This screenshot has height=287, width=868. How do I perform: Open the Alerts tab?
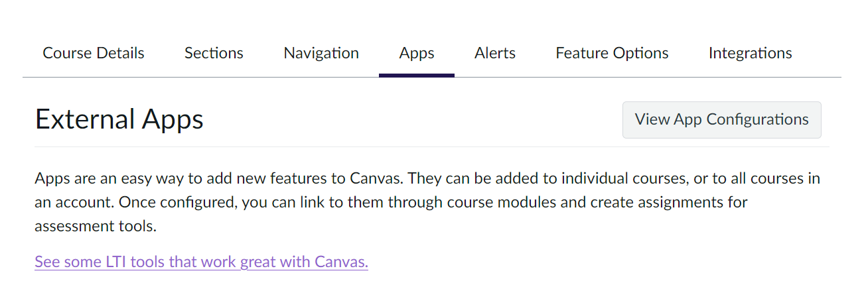click(x=495, y=53)
